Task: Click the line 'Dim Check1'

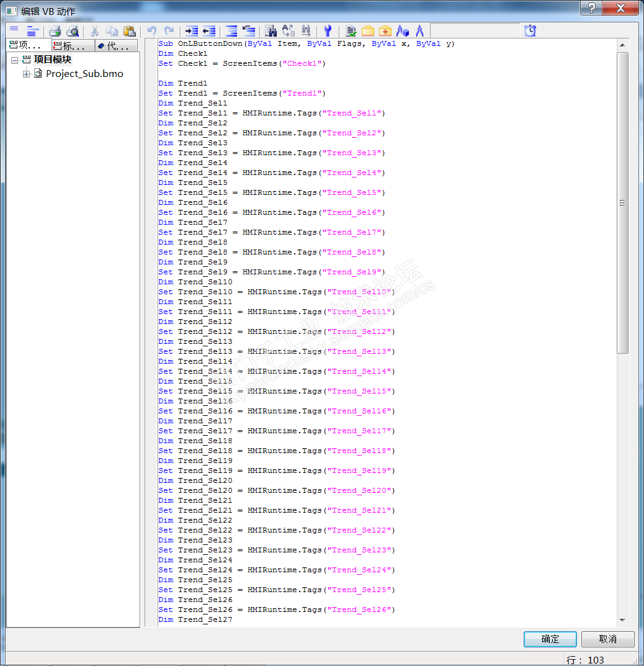Action: click(x=183, y=53)
